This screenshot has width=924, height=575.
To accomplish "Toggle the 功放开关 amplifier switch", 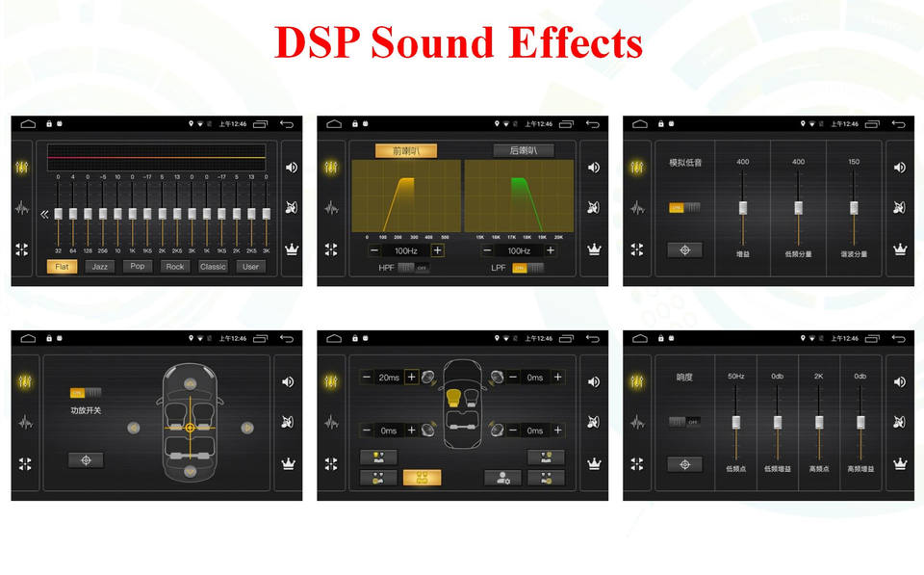I will 86,393.
